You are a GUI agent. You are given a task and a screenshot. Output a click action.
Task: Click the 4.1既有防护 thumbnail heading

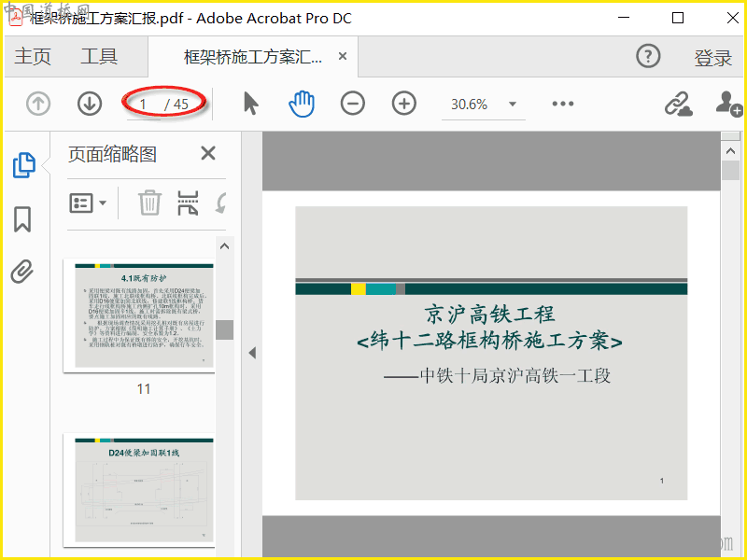pyautogui.click(x=144, y=278)
